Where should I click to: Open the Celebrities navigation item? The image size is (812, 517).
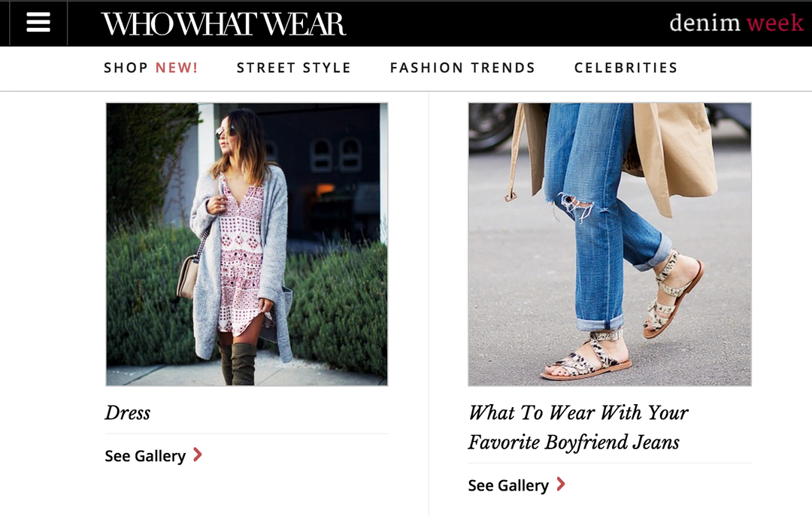click(x=626, y=68)
